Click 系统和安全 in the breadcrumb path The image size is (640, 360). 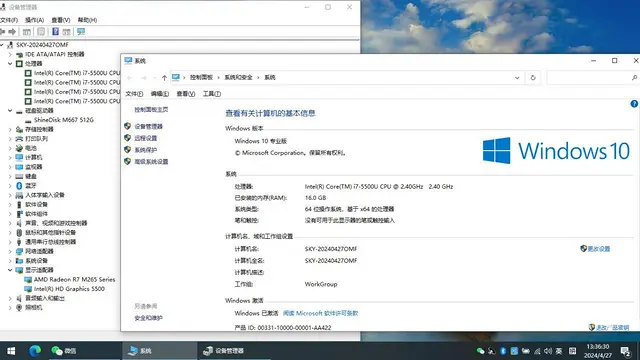pyautogui.click(x=238, y=78)
